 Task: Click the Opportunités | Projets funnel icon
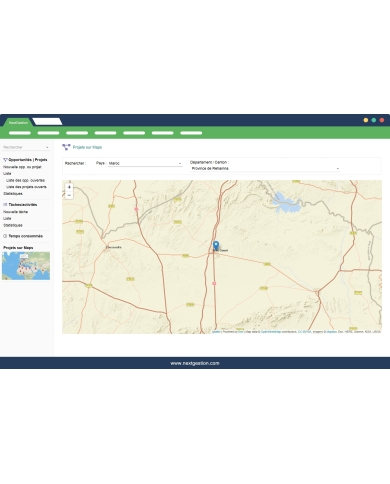[5, 160]
